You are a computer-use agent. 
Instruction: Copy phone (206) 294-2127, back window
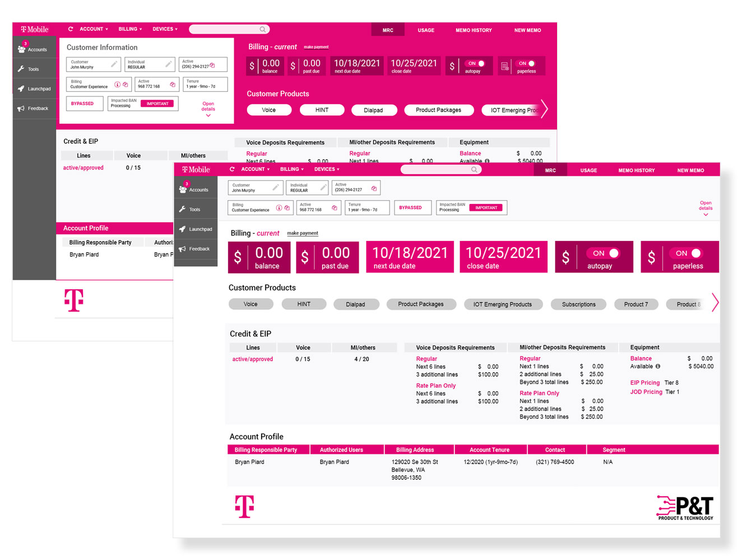[212, 66]
